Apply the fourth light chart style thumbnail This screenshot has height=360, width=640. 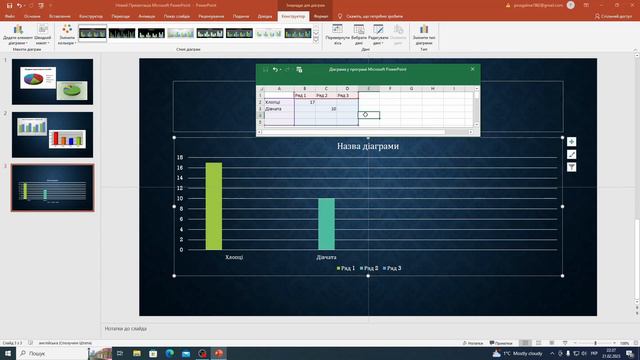[x=180, y=33]
